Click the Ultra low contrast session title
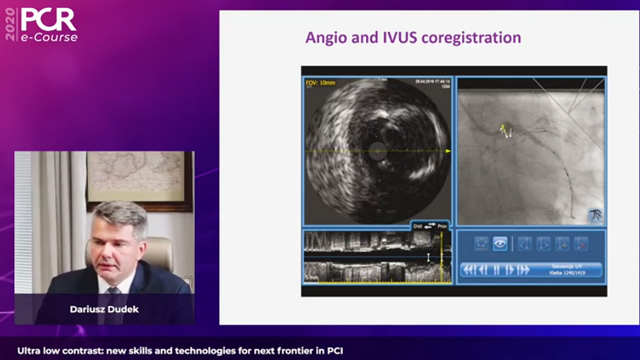 click(180, 351)
